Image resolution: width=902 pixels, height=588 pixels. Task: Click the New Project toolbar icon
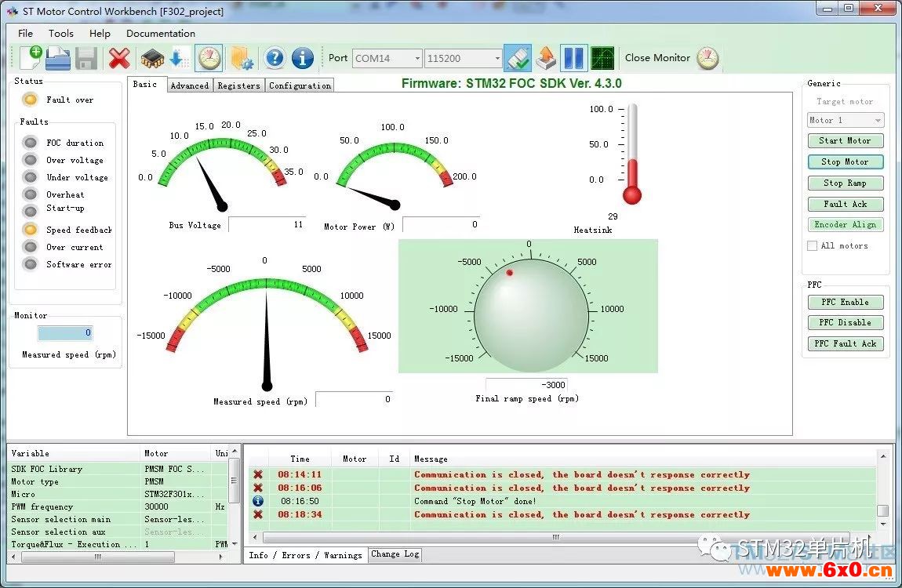tap(31, 58)
